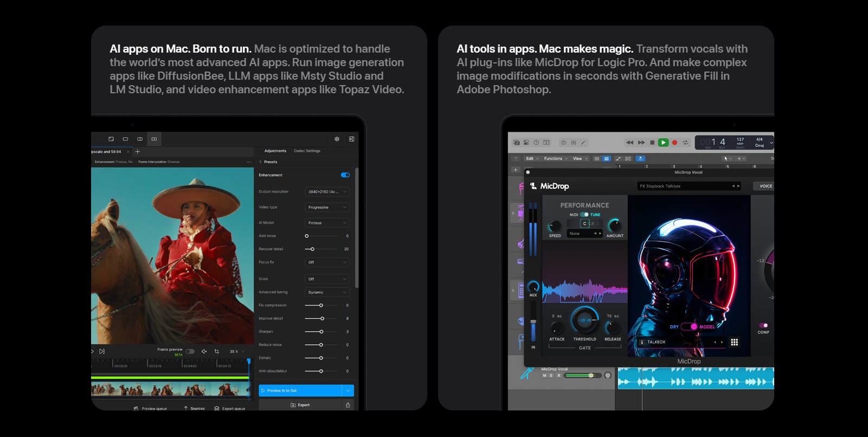Open the Edit menu in Logic Pro

coord(532,159)
